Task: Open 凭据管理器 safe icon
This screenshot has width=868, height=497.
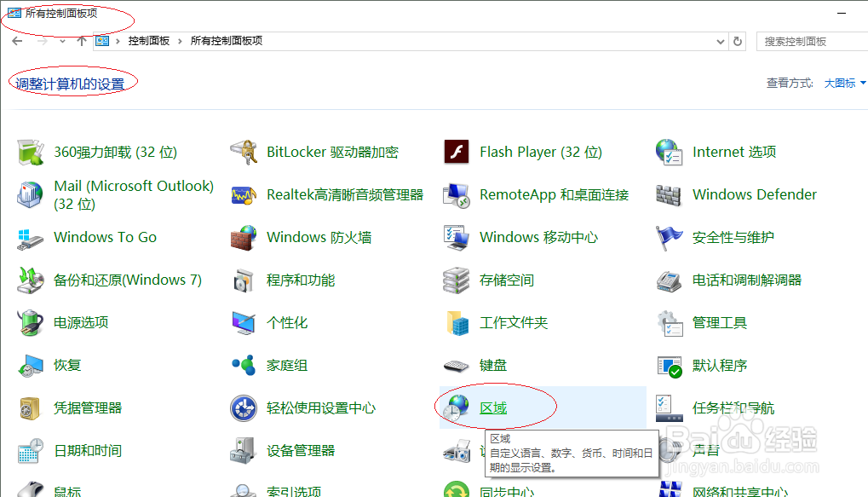Action: click(x=31, y=407)
